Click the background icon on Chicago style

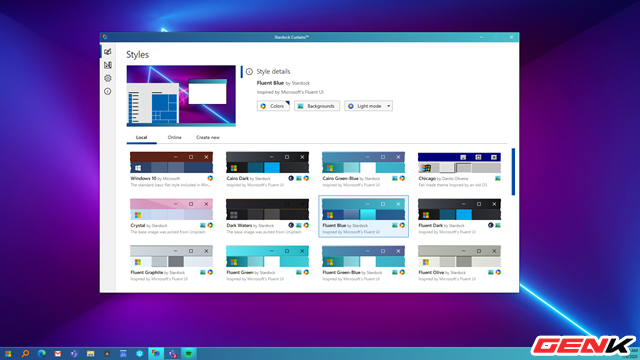(498, 178)
